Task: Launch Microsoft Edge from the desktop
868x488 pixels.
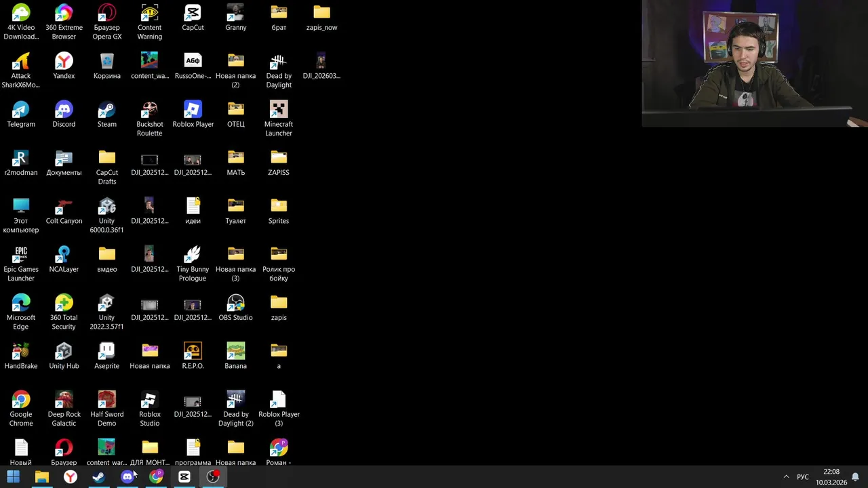Action: coord(21,312)
